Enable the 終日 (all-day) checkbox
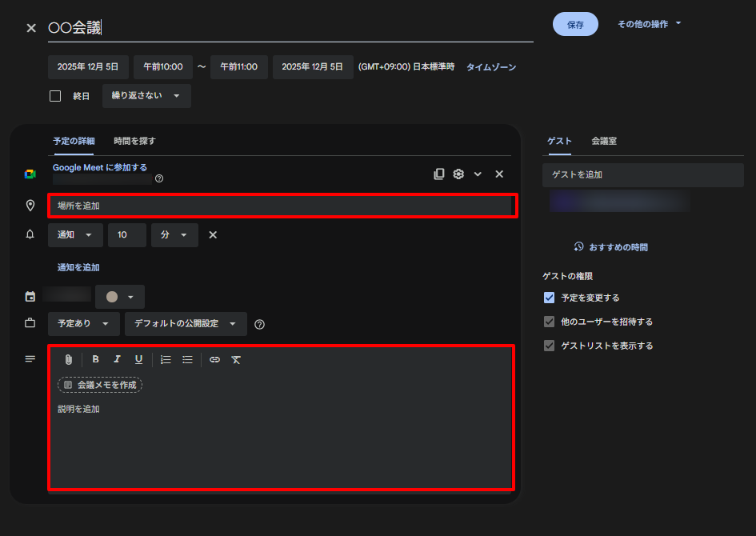 (x=54, y=95)
